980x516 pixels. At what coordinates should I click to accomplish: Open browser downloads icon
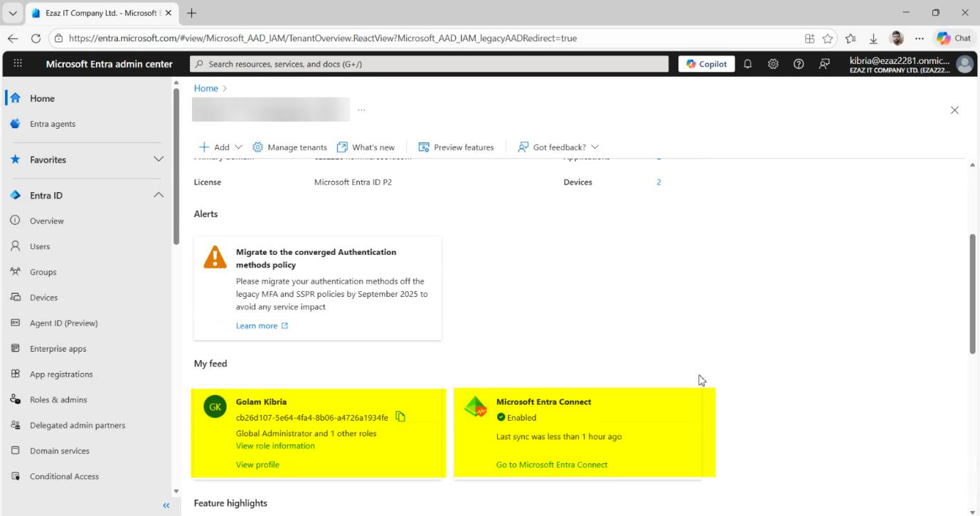tap(874, 38)
